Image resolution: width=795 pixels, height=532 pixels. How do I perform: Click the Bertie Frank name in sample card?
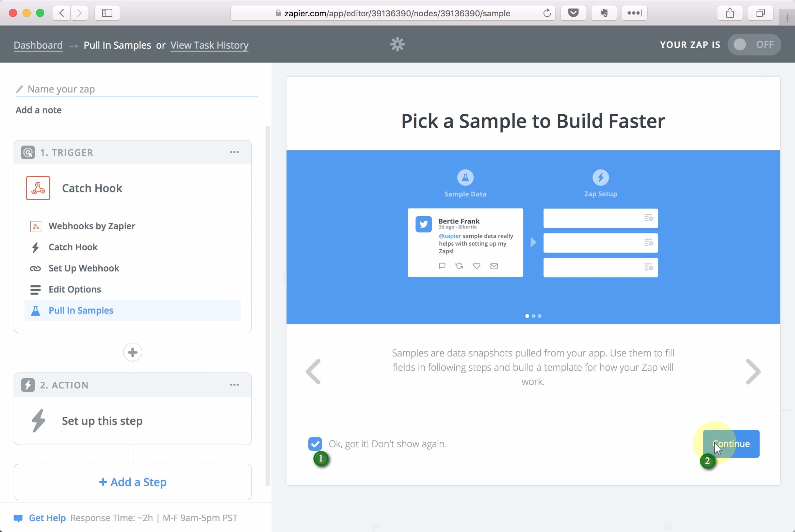pyautogui.click(x=459, y=221)
